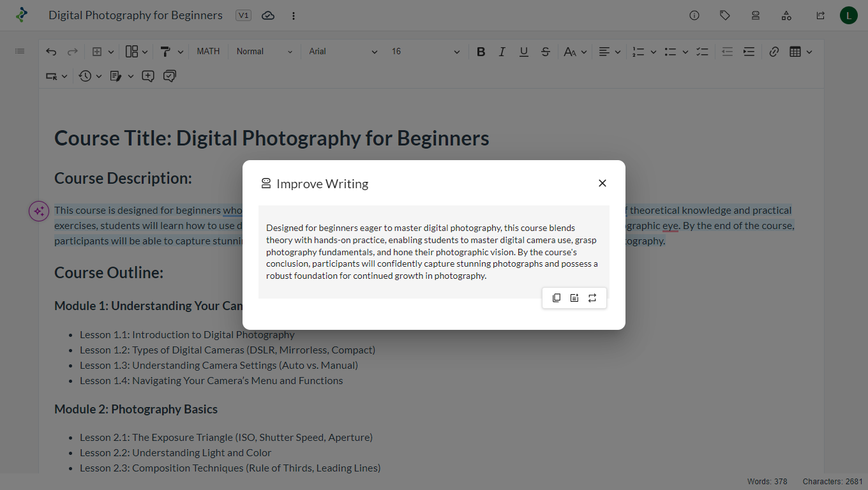Click the replace (swap arrows) icon
868x490 pixels.
click(x=592, y=298)
